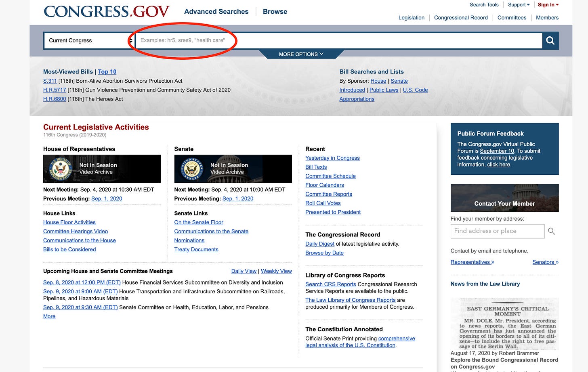Open bill H.R.6800 Heroes Act
This screenshot has height=372, width=588.
coord(55,99)
